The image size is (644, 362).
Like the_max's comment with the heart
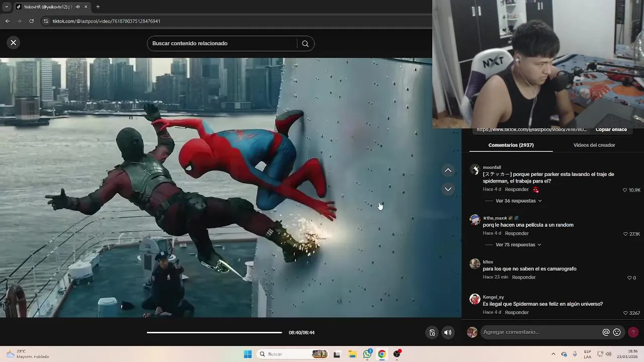point(625,234)
